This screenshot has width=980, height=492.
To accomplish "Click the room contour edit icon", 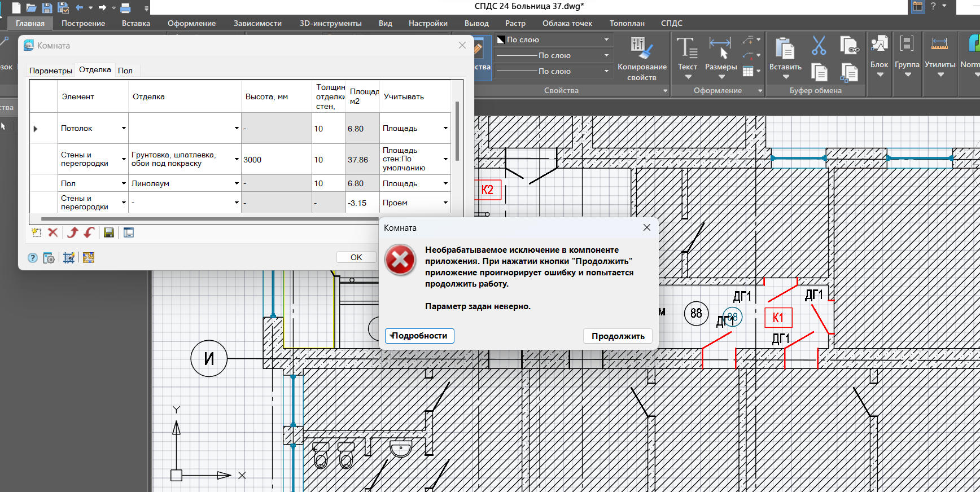I will pyautogui.click(x=69, y=258).
